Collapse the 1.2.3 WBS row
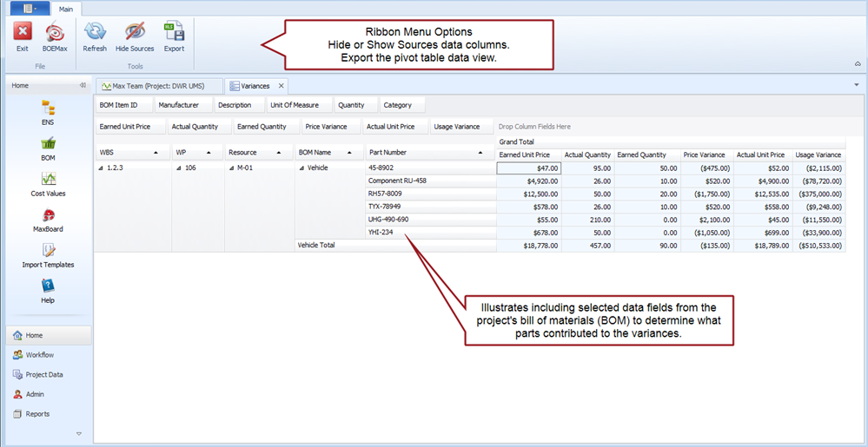Viewport: 868px width, 447px height. [103, 168]
